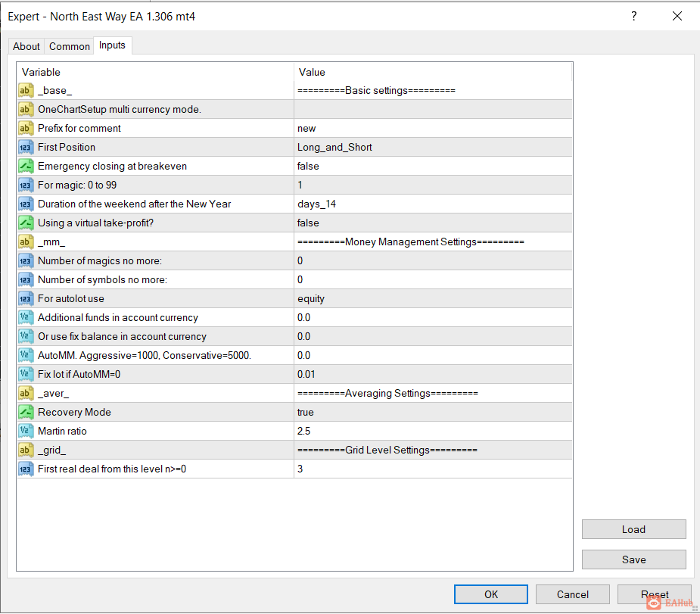Screen dimensions: 700x614
Task: Click the integer icon beside First Position
Action: [26, 148]
